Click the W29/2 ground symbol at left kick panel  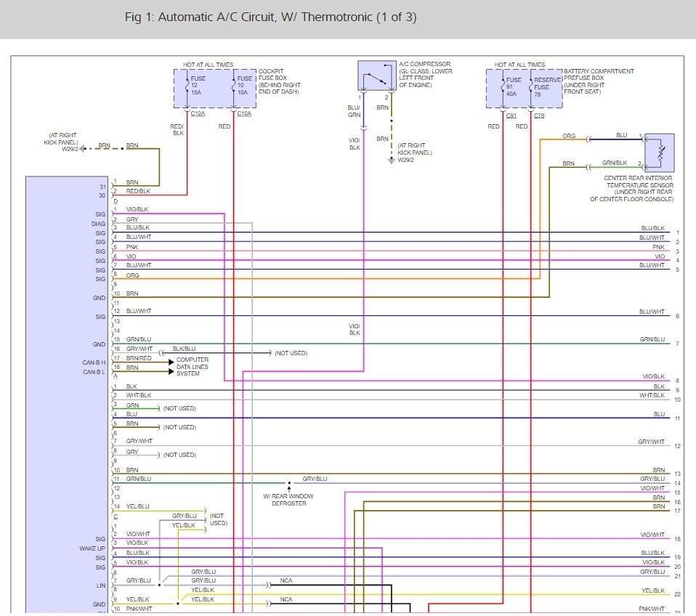(84, 149)
